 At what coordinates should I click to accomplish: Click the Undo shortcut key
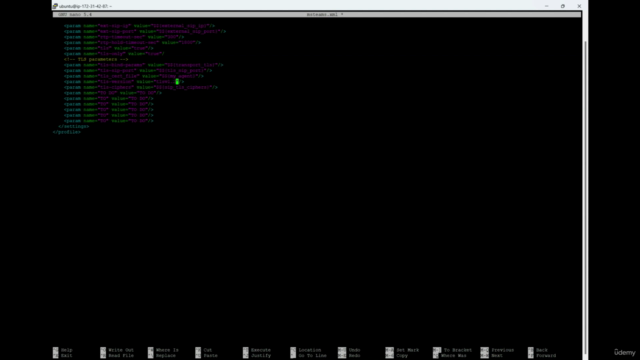(342, 350)
